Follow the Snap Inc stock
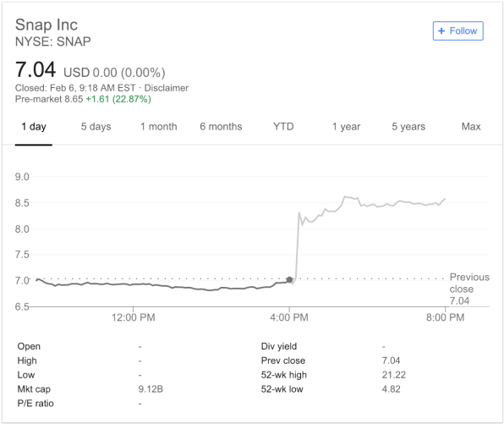 [457, 30]
